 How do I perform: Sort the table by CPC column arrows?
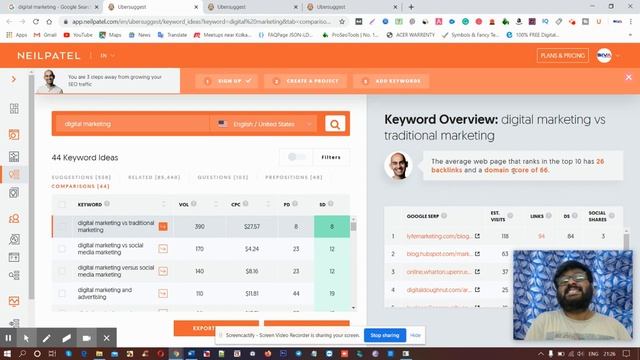point(268,204)
